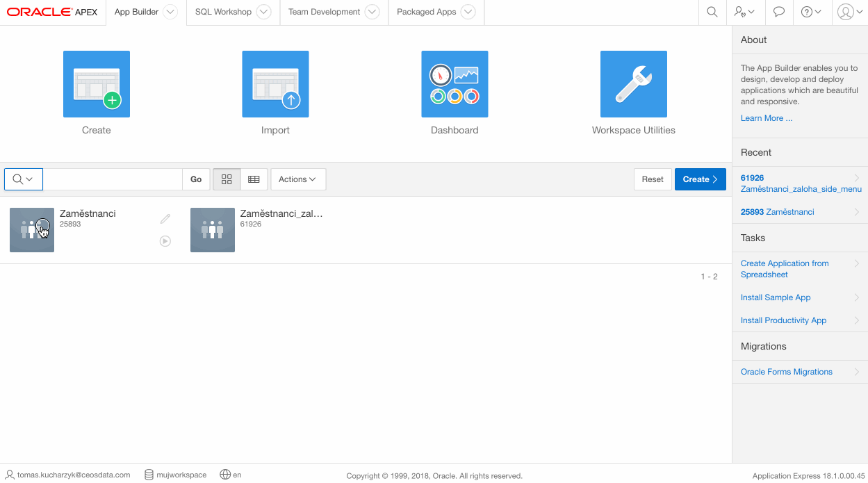Switch to icon grid view
This screenshot has width=868, height=483.
coord(227,179)
